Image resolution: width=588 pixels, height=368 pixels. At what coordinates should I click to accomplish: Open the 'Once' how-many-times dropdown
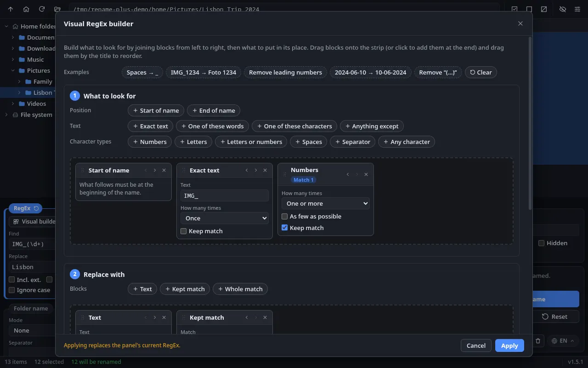click(x=225, y=218)
